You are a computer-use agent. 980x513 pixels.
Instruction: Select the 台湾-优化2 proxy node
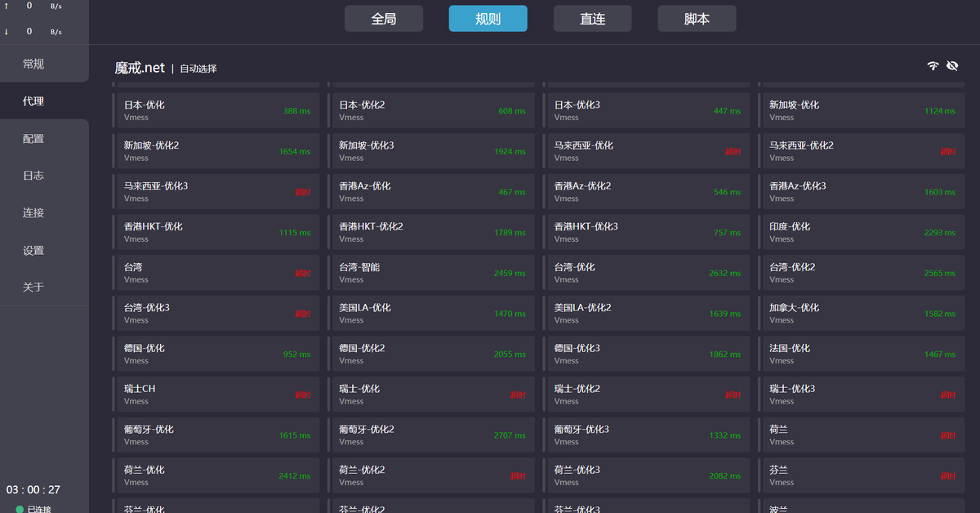[861, 273]
